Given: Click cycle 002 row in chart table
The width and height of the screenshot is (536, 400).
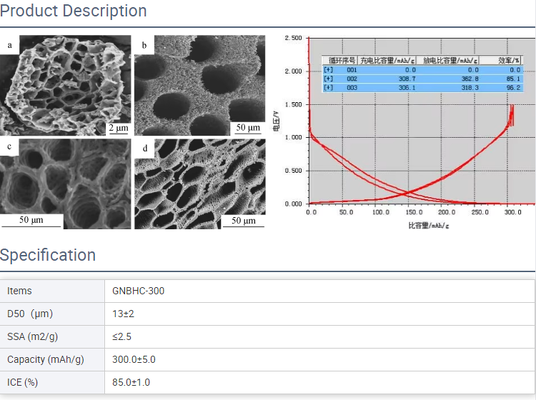Looking at the screenshot, I should pos(423,79).
